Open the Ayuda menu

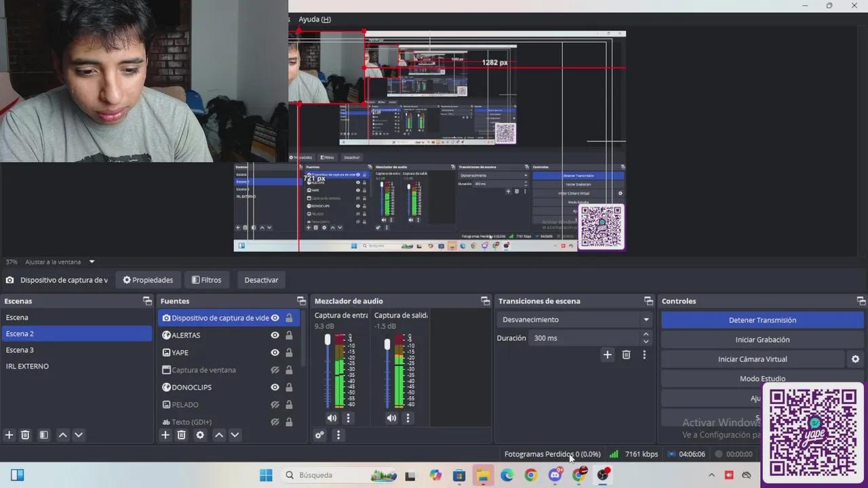(315, 20)
